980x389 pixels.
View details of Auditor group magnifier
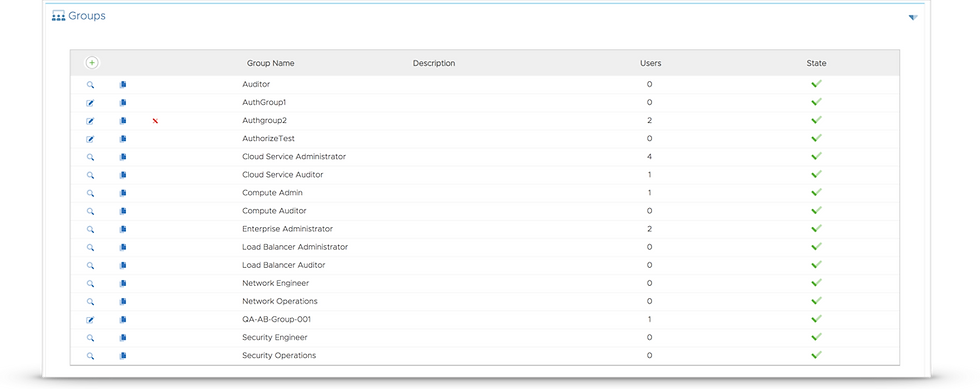point(90,84)
